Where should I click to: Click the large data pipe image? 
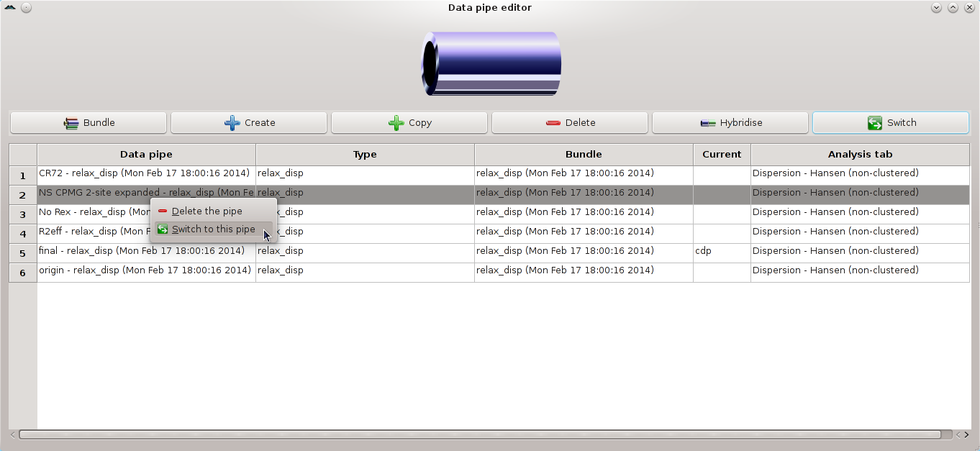tap(491, 64)
